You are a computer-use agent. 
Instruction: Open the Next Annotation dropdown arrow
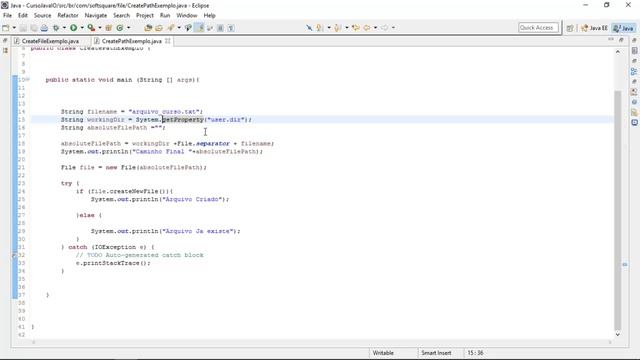point(329,27)
